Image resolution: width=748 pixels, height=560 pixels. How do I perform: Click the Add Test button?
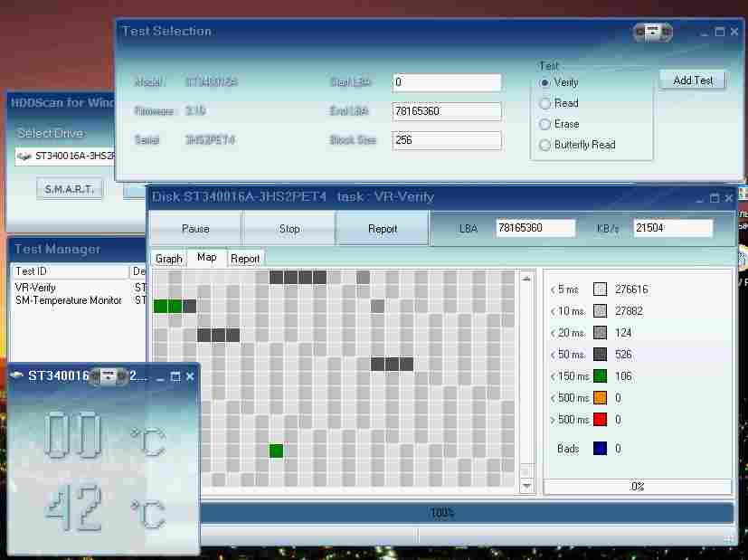pyautogui.click(x=693, y=81)
